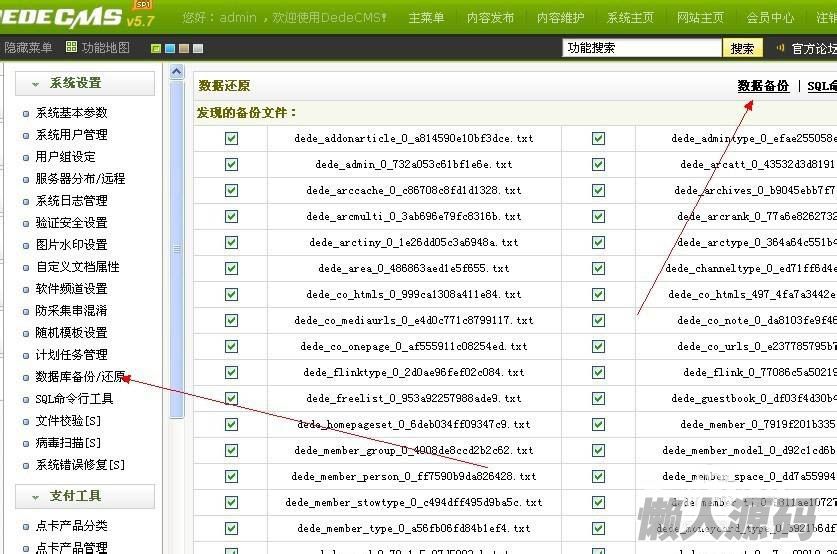Click 系统主页 in top navigation
The image size is (837, 554).
point(630,18)
